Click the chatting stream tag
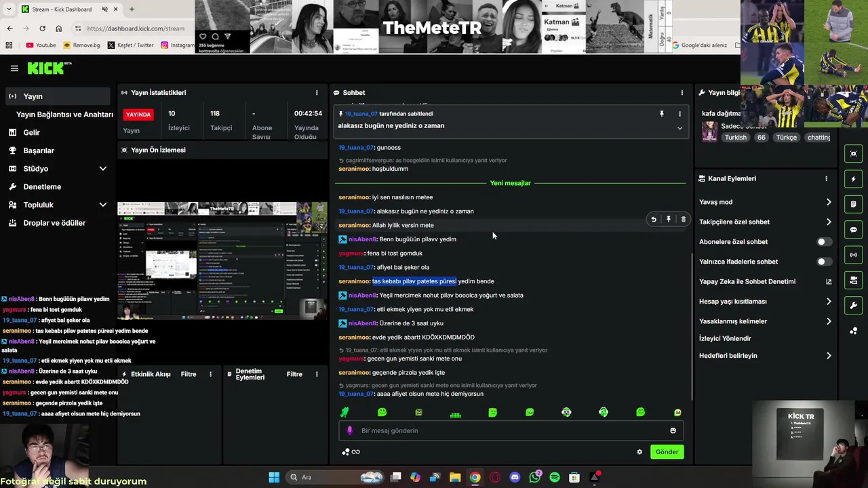This screenshot has height=488, width=868. (818, 138)
